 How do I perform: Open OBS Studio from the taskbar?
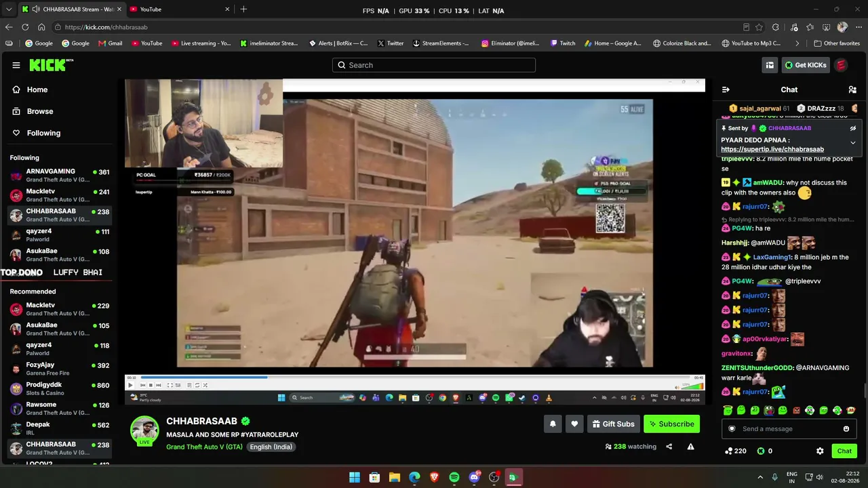494,477
